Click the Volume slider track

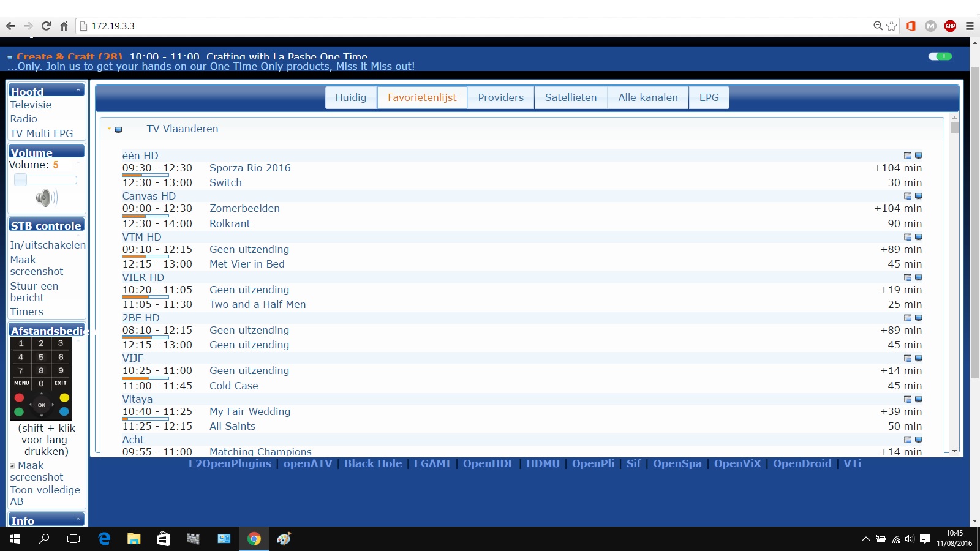46,180
